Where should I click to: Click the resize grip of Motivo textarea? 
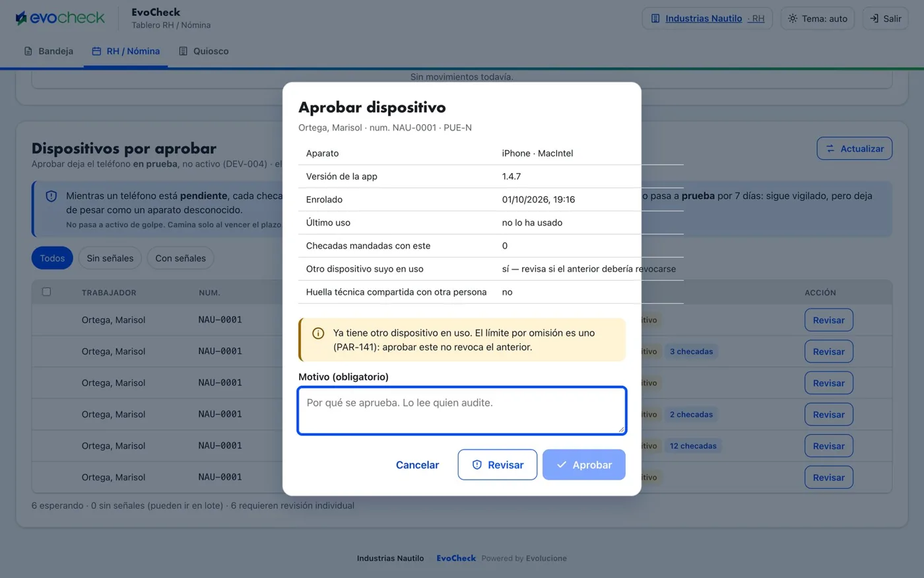pyautogui.click(x=621, y=429)
